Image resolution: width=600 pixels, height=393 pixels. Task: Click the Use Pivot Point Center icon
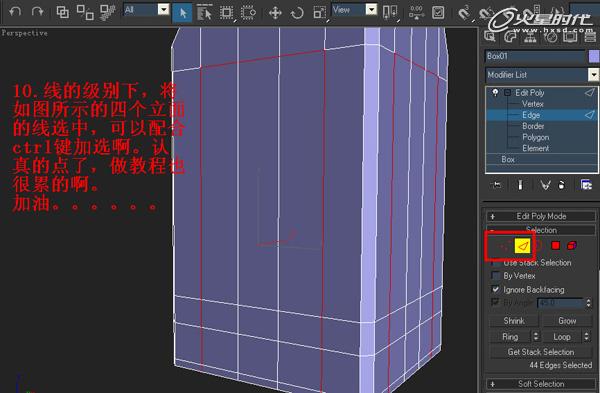pyautogui.click(x=390, y=12)
